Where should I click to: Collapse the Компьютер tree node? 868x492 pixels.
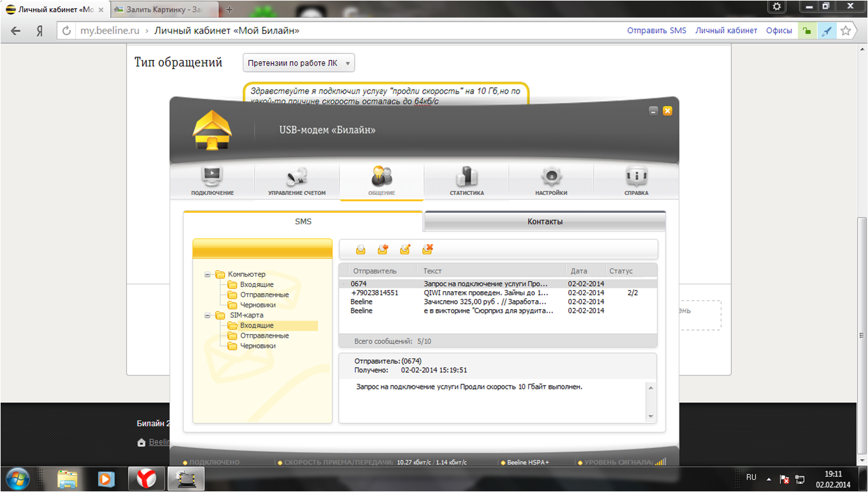coord(208,275)
